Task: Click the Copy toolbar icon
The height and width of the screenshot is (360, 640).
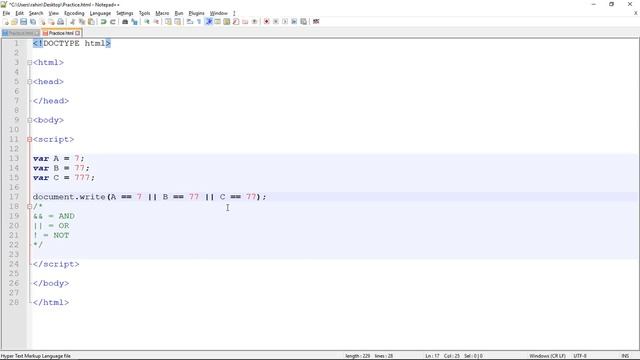Action: coord(82,22)
